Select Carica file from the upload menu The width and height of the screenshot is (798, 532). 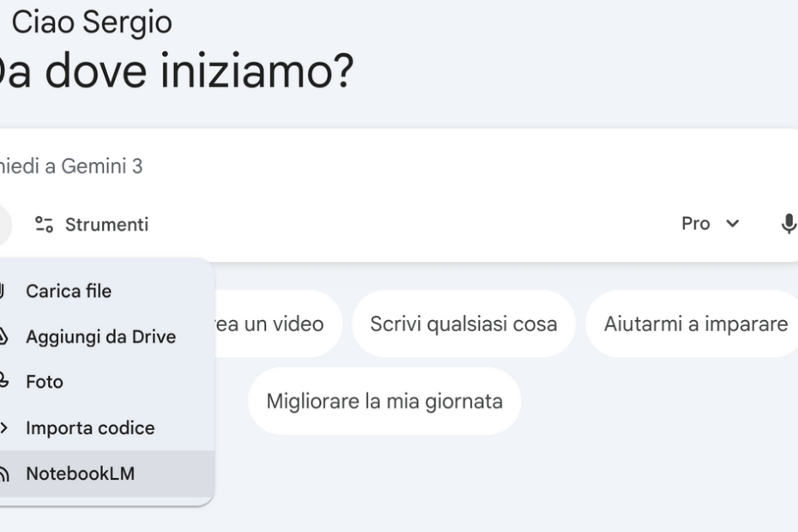(69, 291)
